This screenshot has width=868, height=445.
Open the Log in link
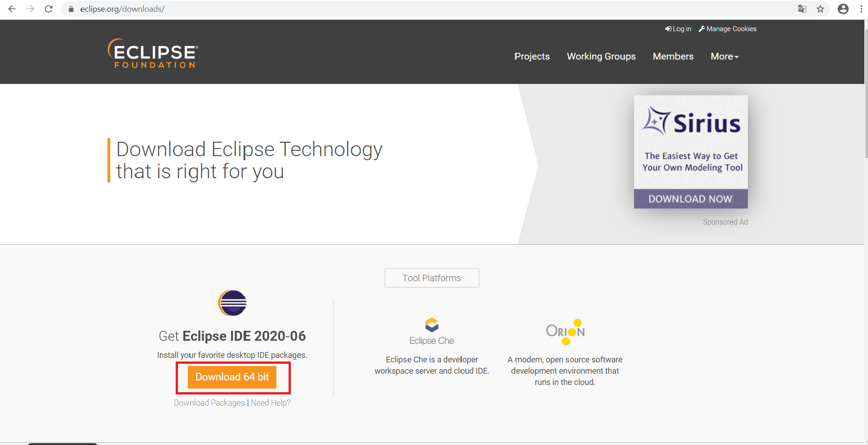click(x=678, y=29)
